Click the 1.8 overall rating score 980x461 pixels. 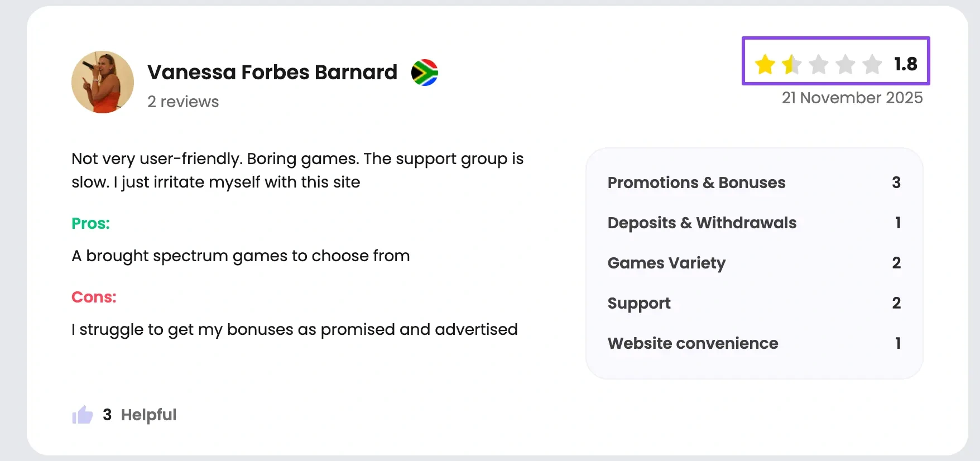905,64
